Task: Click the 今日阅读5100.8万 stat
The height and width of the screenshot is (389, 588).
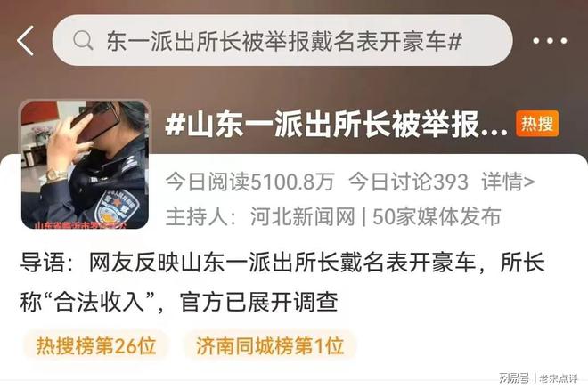Action: (249, 182)
